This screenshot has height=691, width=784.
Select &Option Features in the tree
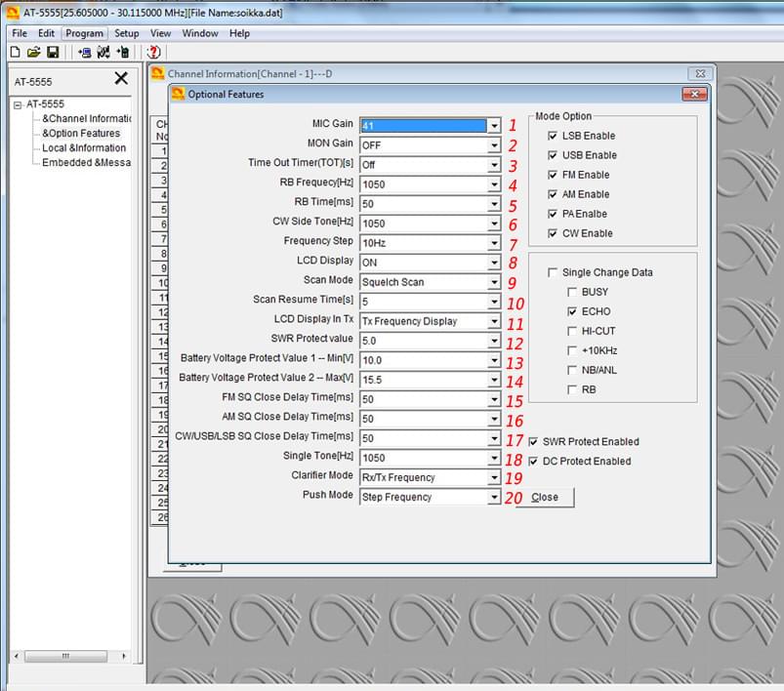tap(81, 134)
